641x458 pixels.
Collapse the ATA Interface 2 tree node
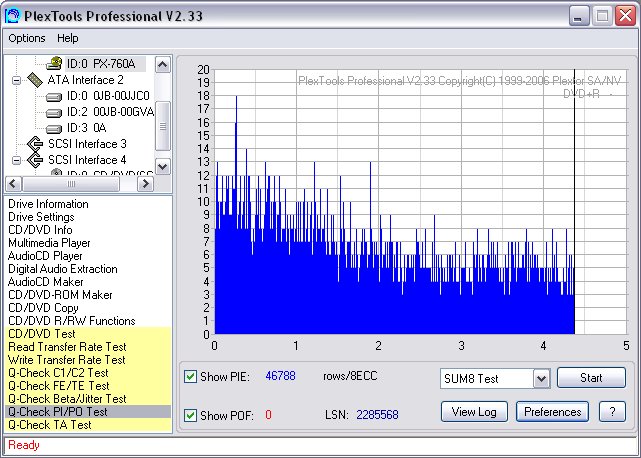coord(16,80)
